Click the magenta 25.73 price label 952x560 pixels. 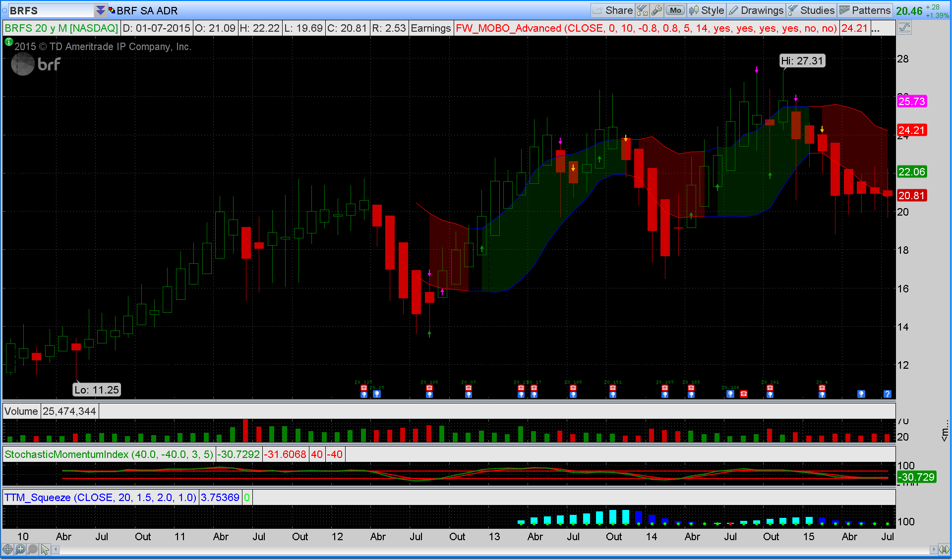click(x=911, y=101)
